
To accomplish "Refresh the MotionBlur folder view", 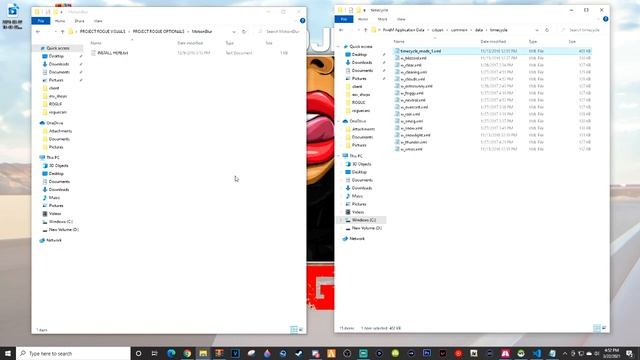I will point(244,31).
